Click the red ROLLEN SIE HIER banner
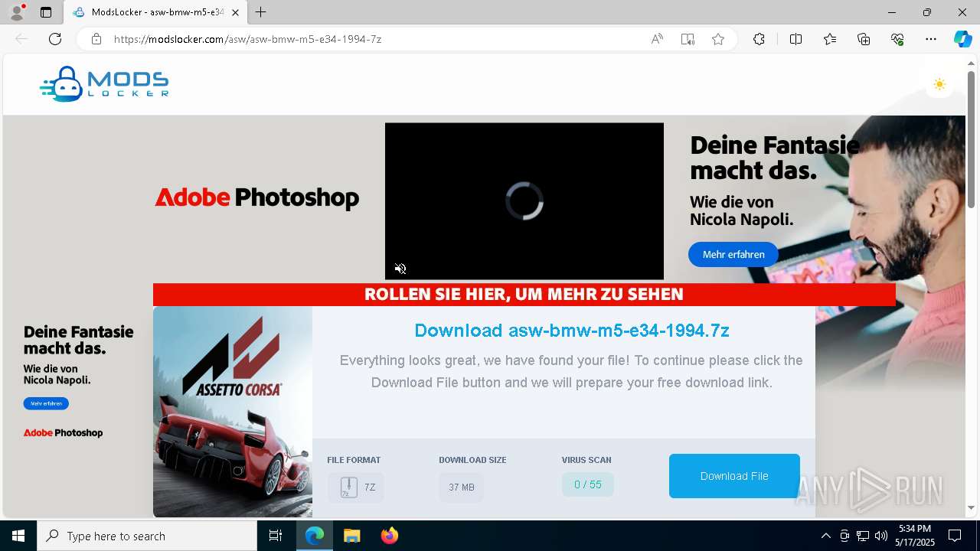Viewport: 980px width, 551px height. pyautogui.click(x=524, y=295)
